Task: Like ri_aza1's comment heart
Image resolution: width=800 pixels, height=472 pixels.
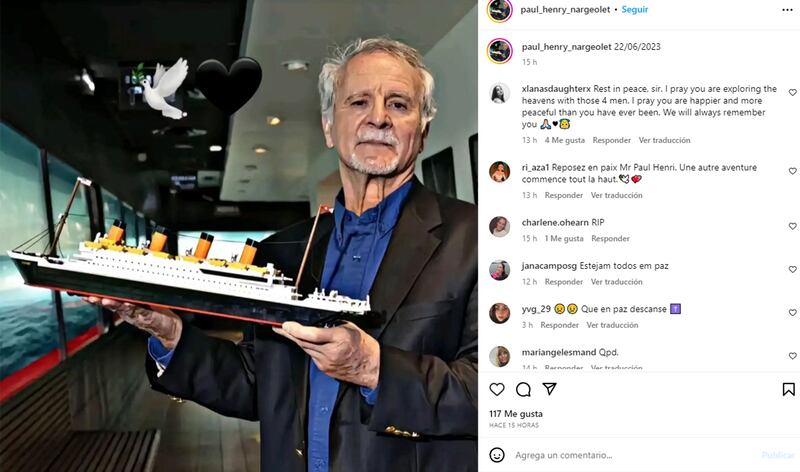Action: pos(792,171)
